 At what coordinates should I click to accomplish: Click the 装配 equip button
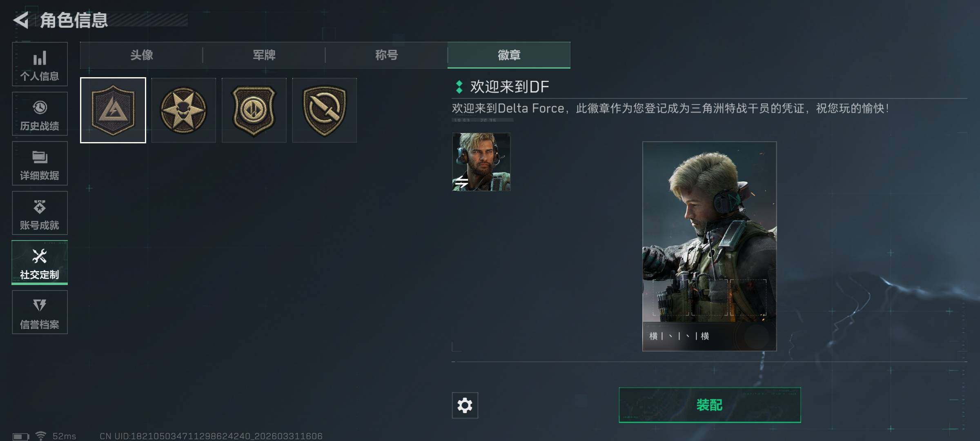(710, 405)
